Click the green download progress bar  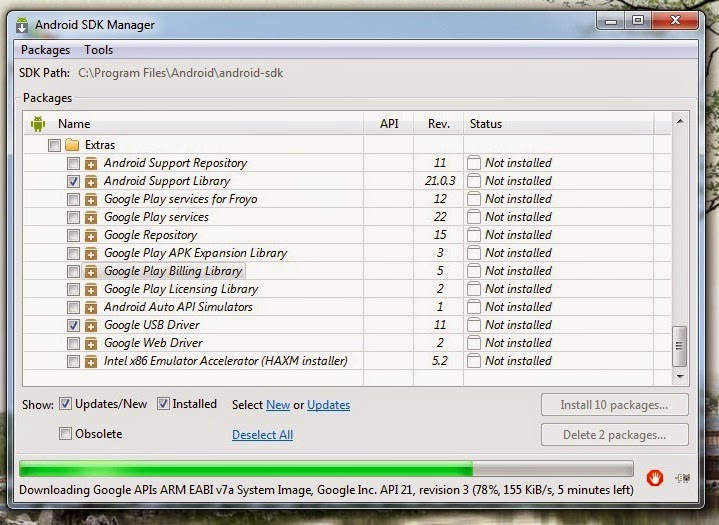pyautogui.click(x=326, y=469)
